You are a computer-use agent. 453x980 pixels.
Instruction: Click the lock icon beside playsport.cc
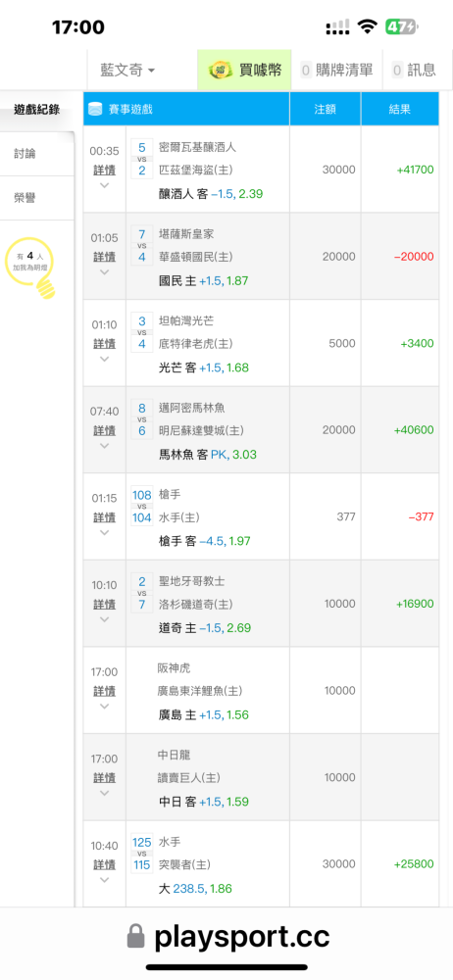[135, 936]
